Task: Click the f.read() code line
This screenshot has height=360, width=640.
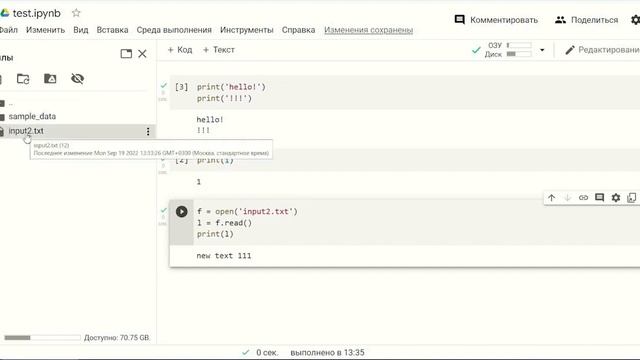Action: click(x=224, y=223)
